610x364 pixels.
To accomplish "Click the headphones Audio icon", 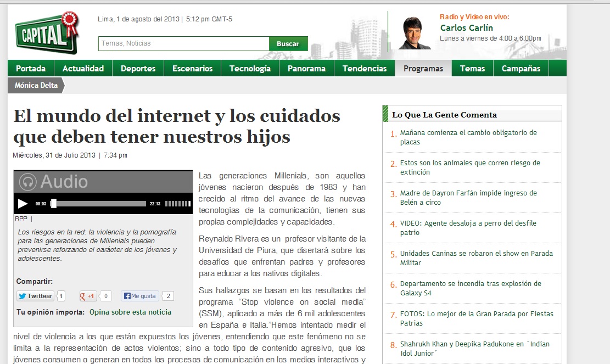I will pyautogui.click(x=27, y=182).
